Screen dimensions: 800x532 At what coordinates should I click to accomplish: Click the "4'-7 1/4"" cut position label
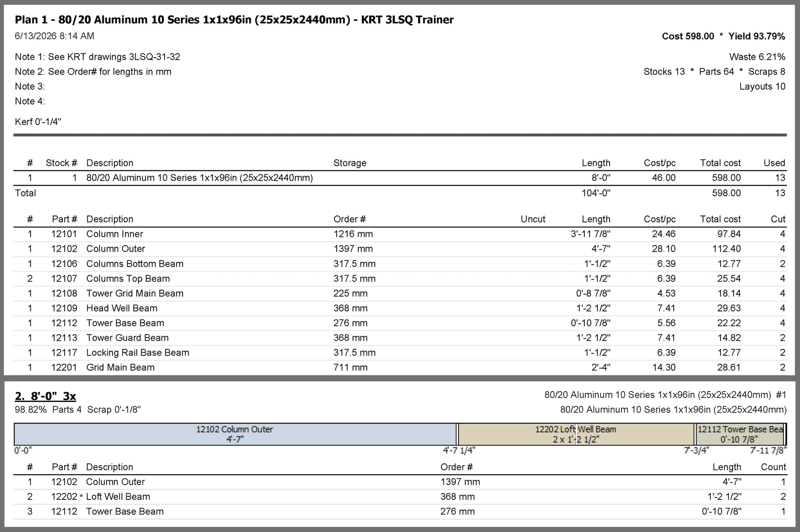(x=459, y=450)
